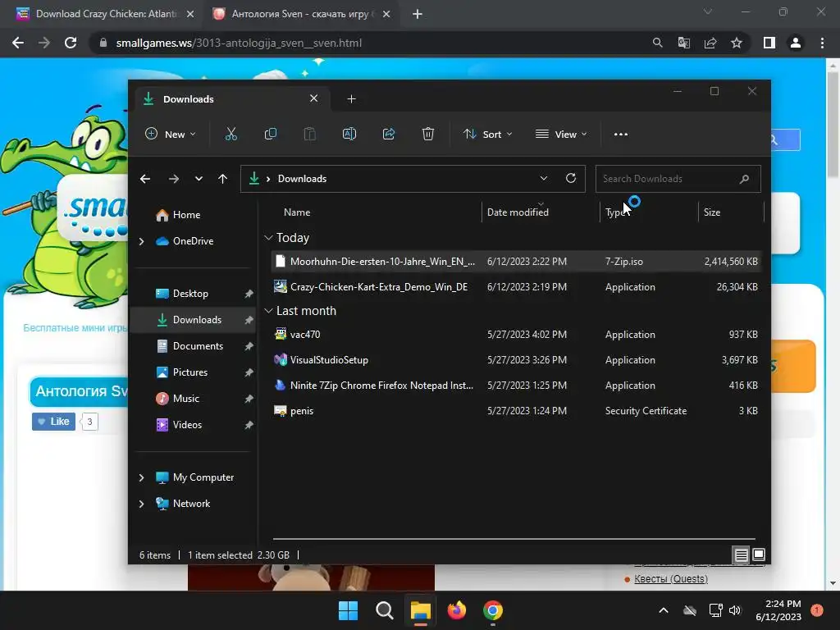Click the Like button on webpage

tap(53, 422)
